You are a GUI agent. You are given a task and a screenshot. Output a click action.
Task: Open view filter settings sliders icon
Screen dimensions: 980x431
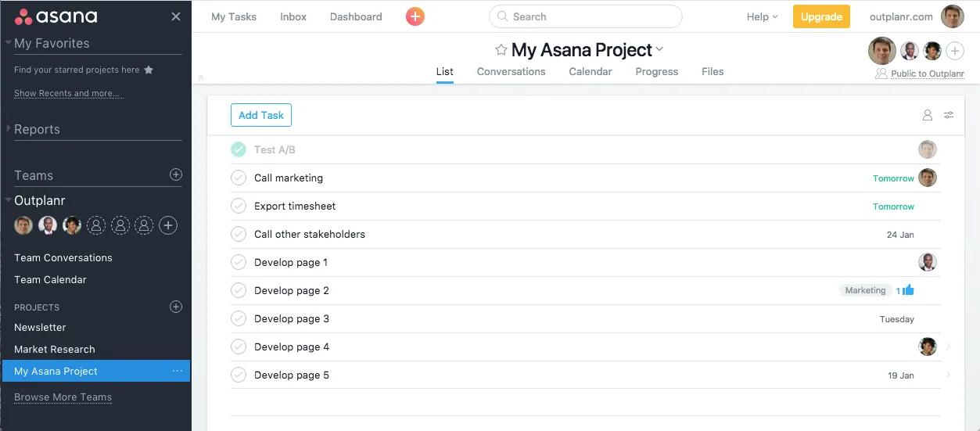(x=949, y=115)
